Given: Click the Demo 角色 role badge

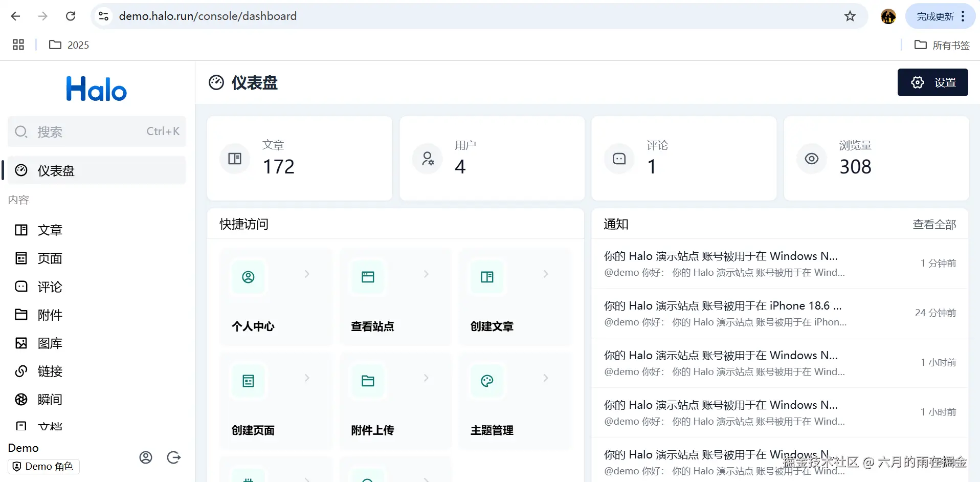Looking at the screenshot, I should [x=44, y=467].
